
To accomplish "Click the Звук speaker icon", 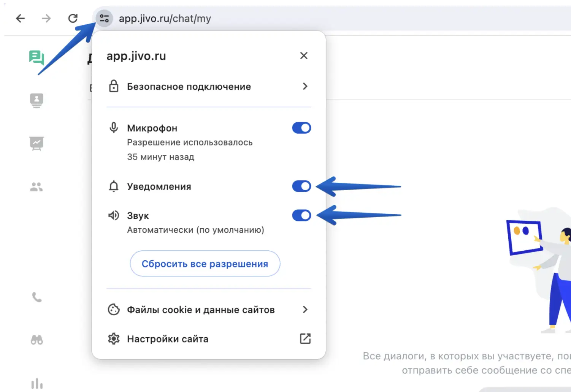I will point(114,216).
